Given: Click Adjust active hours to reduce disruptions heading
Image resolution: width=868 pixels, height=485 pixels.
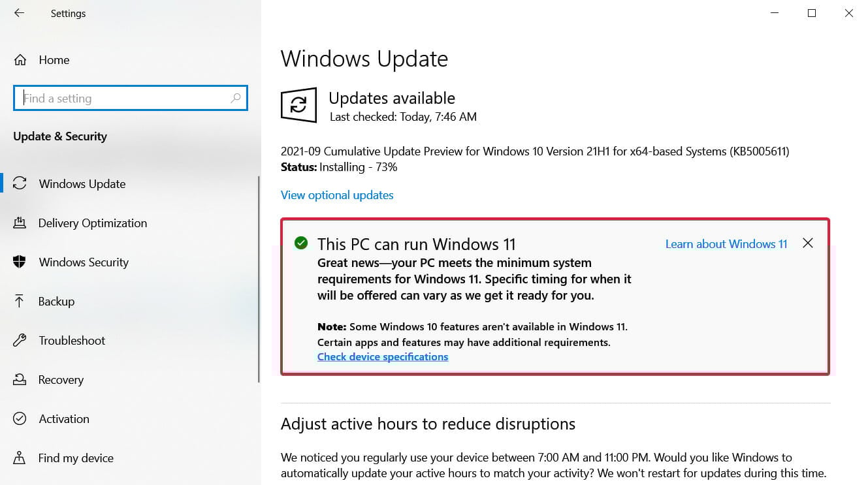Looking at the screenshot, I should coord(428,424).
